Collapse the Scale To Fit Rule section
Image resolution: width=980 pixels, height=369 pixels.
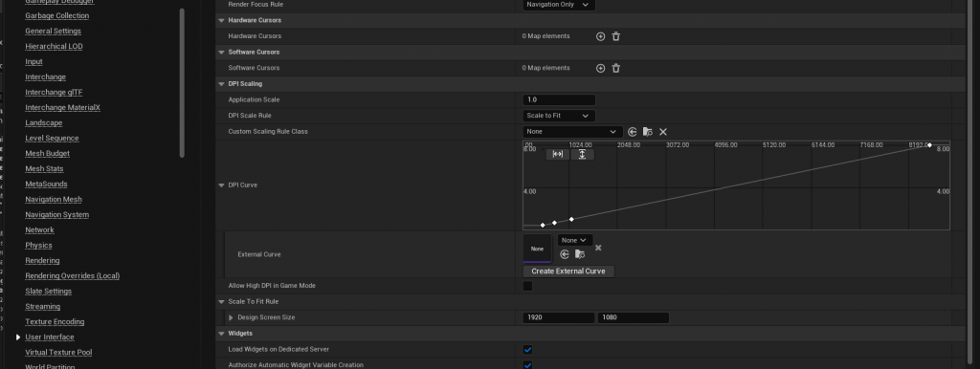[221, 301]
